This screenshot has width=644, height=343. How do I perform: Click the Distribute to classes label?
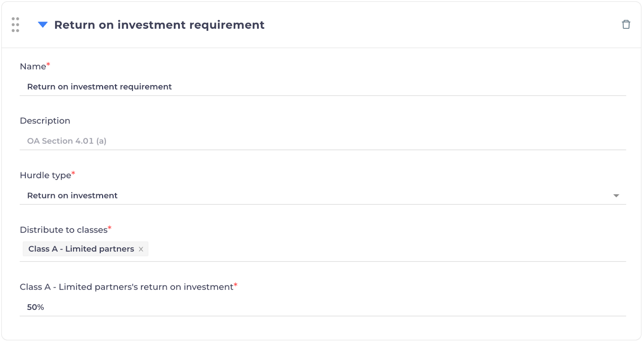(x=64, y=230)
